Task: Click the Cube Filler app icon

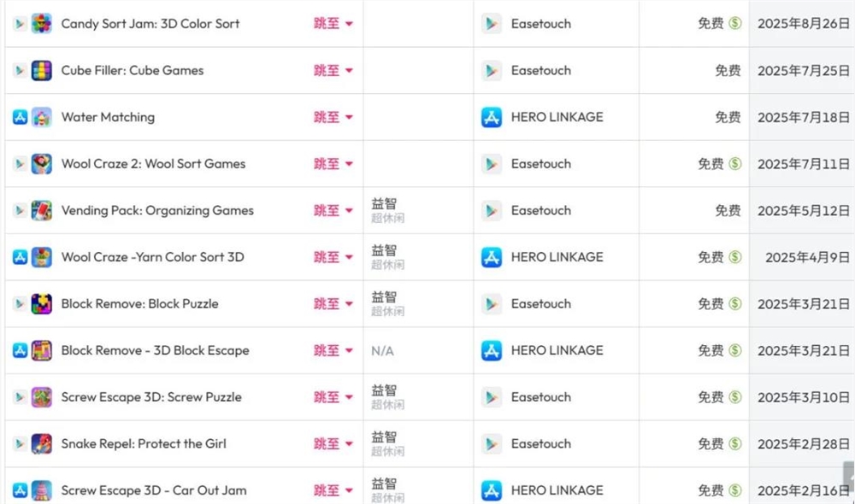Action: point(41,71)
